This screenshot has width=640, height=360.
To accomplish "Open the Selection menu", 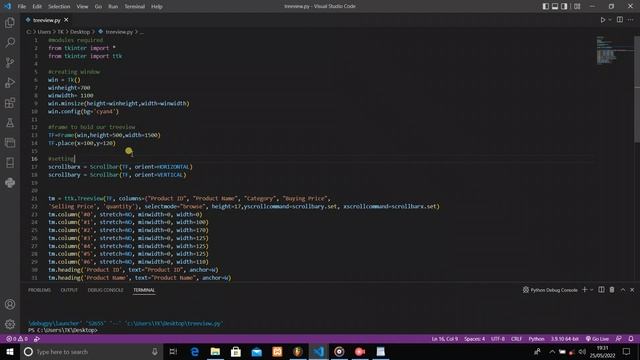I will [x=59, y=6].
